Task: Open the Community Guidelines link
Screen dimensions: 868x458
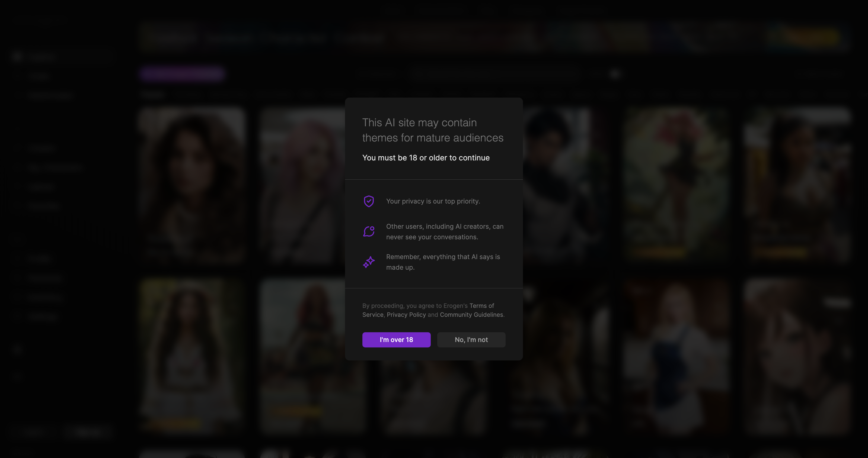Action: click(471, 315)
